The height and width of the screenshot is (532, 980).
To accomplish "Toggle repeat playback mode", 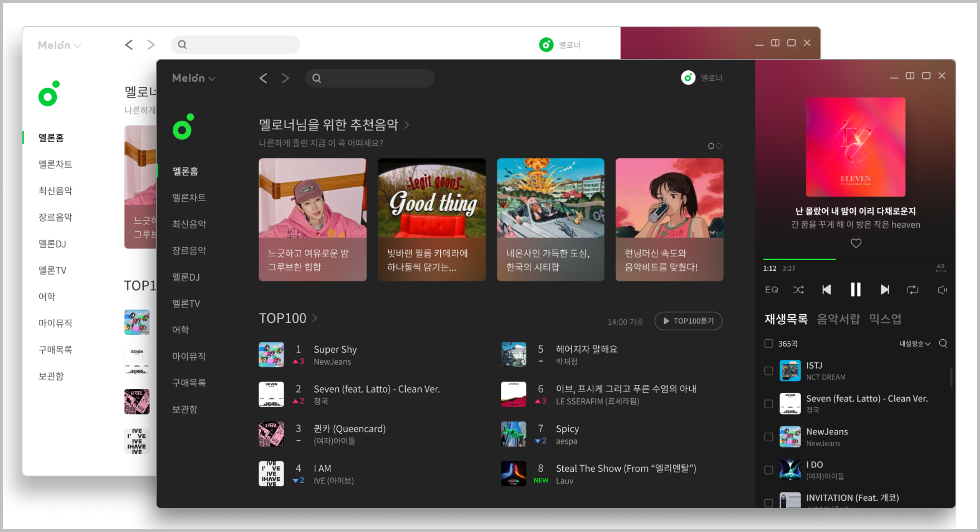I will pos(913,290).
